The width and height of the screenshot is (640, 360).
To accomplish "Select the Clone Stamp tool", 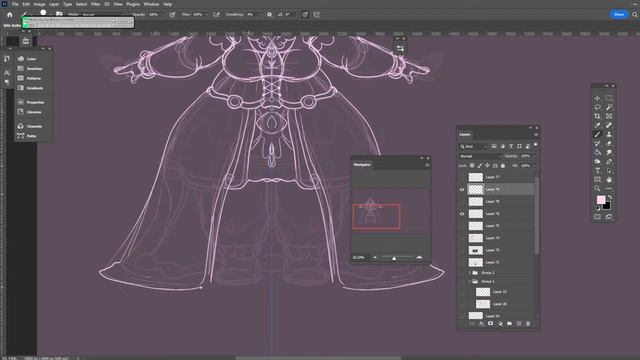I will pyautogui.click(x=609, y=134).
